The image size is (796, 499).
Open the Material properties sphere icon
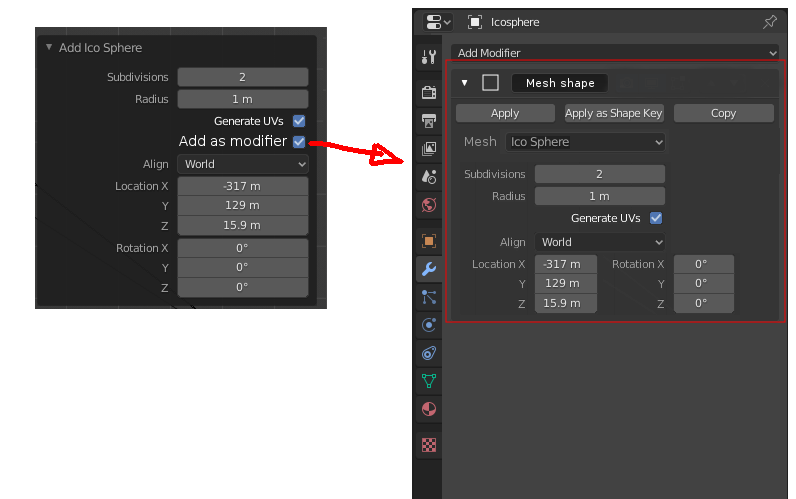(429, 409)
